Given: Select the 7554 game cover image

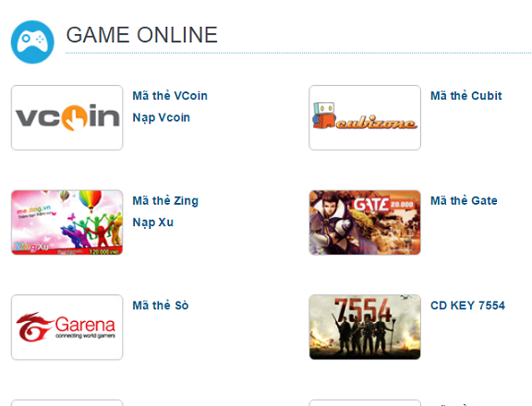Looking at the screenshot, I should [365, 327].
